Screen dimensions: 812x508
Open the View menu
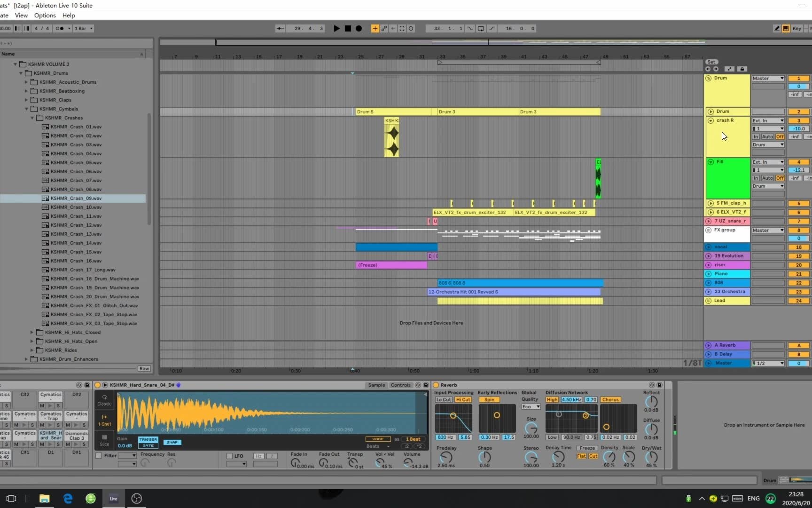click(x=21, y=15)
